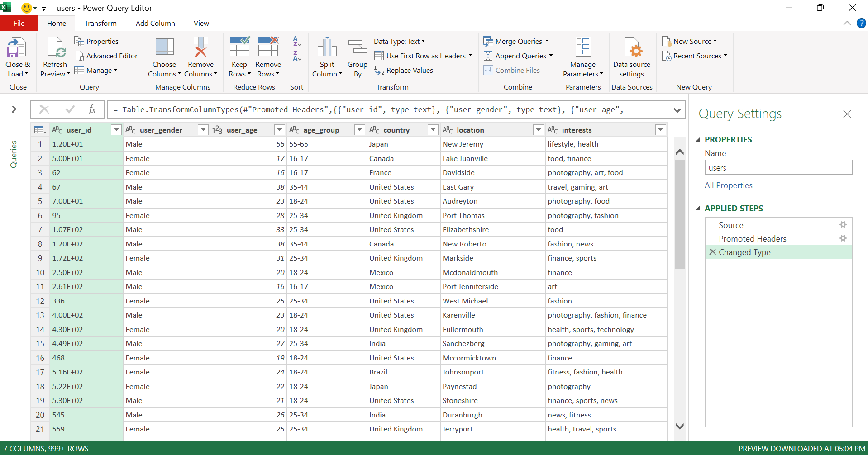Switch to the Transform tab
The width and height of the screenshot is (868, 455).
click(x=100, y=24)
